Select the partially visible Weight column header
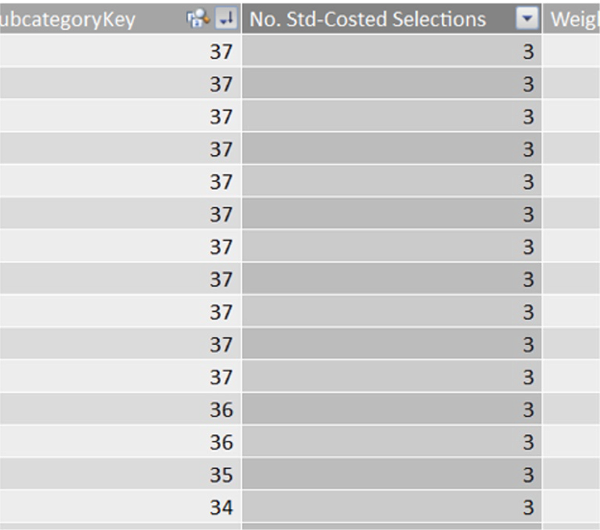 574,19
